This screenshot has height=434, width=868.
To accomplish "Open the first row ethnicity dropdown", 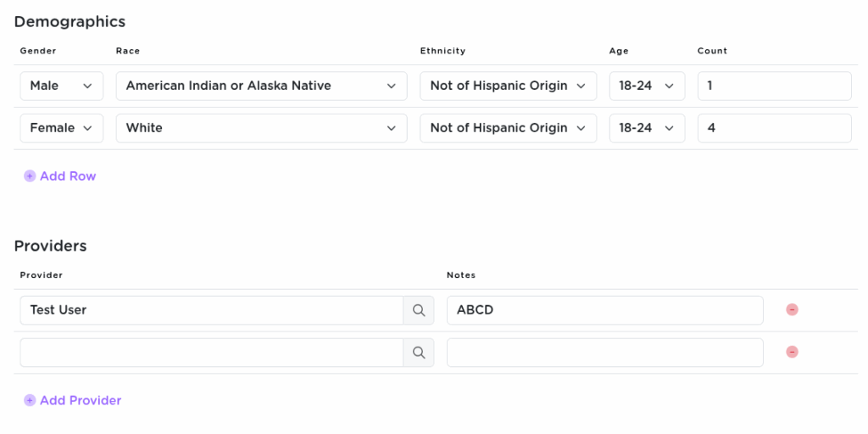I will (509, 86).
